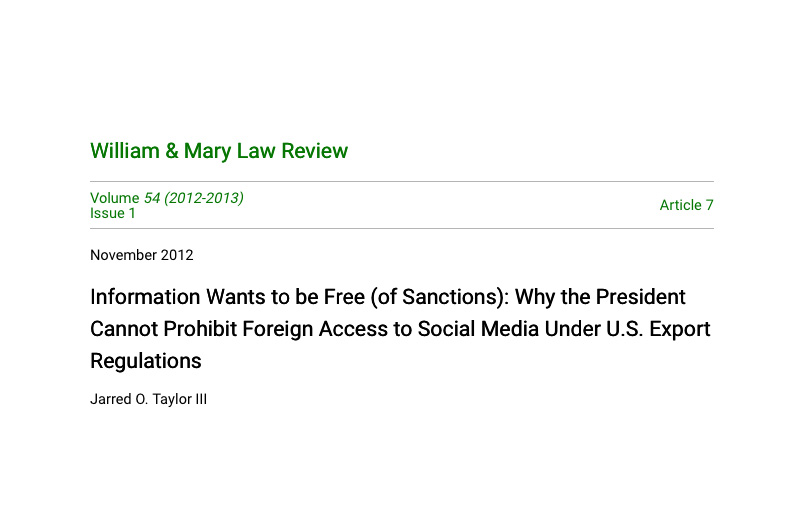
Task: Click "Information Wants to be Free" in title
Action: pyautogui.click(x=227, y=297)
